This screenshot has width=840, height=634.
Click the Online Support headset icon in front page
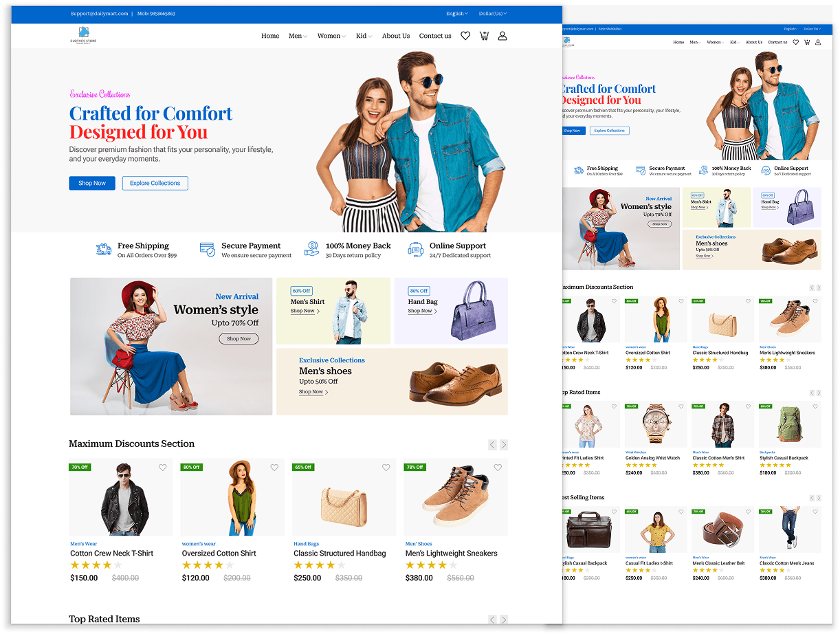[415, 250]
